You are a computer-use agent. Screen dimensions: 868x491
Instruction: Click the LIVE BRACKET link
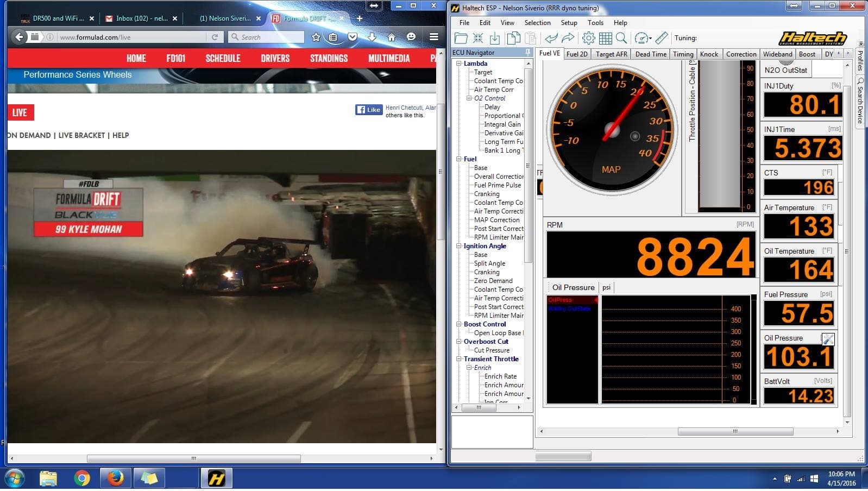[x=81, y=135]
